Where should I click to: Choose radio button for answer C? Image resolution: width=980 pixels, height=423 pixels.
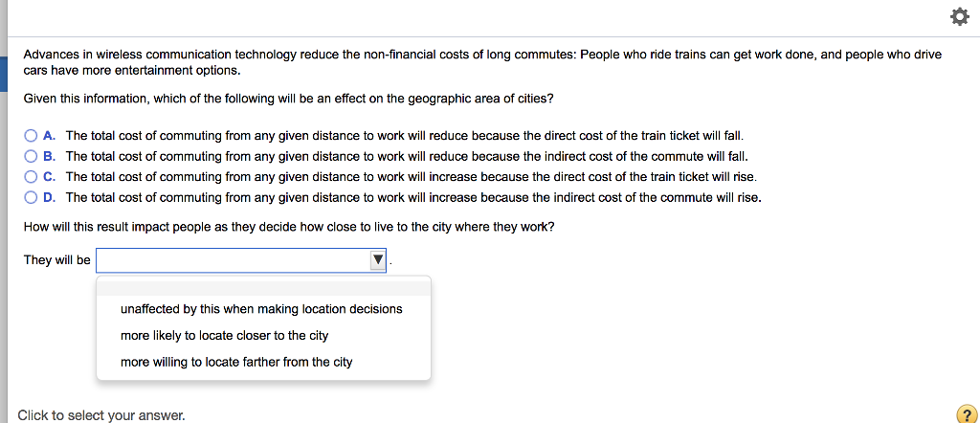tap(32, 177)
